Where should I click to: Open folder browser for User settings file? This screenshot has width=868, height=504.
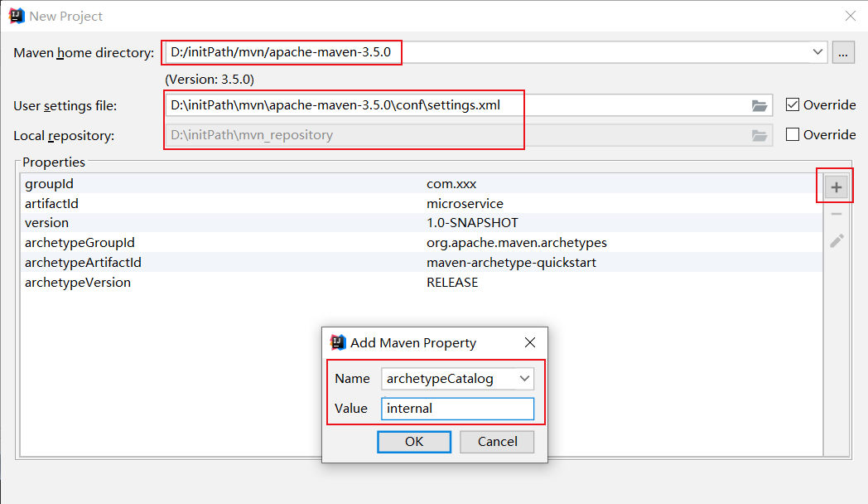click(759, 106)
